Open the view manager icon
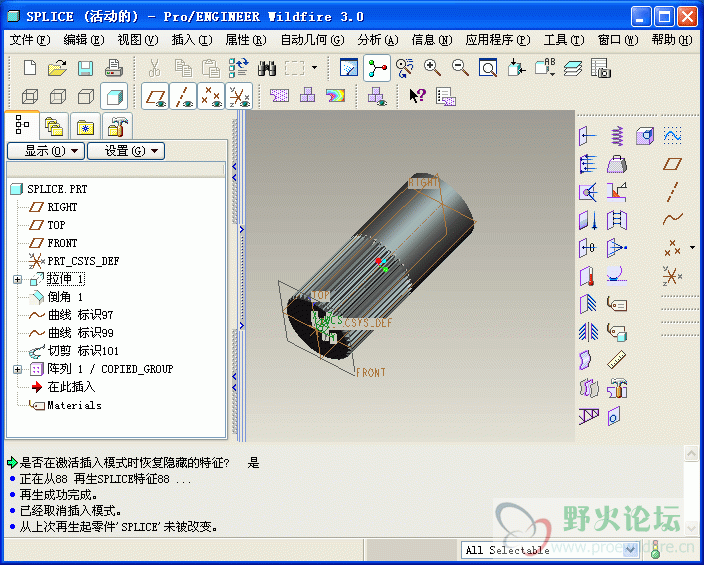Screen dimensions: 704x565 tap(600, 68)
